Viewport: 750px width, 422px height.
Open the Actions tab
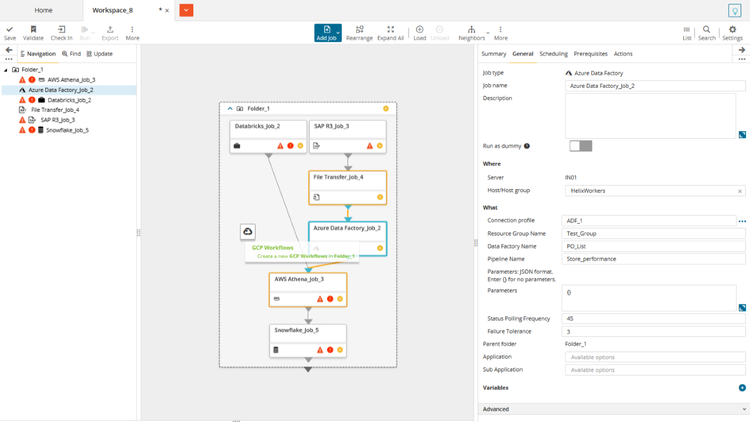[x=623, y=54]
